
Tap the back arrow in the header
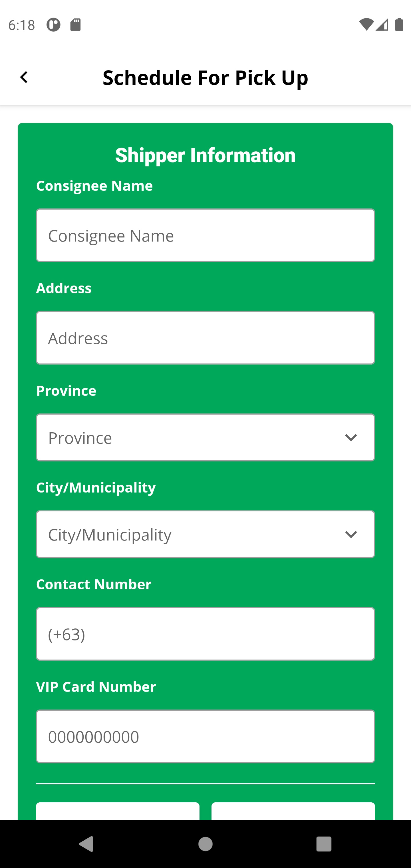(x=24, y=77)
